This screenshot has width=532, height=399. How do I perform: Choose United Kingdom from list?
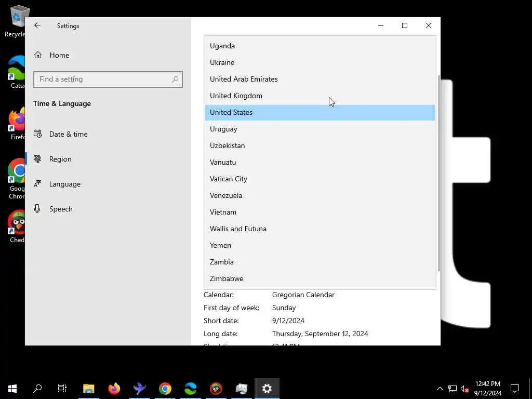pos(320,96)
